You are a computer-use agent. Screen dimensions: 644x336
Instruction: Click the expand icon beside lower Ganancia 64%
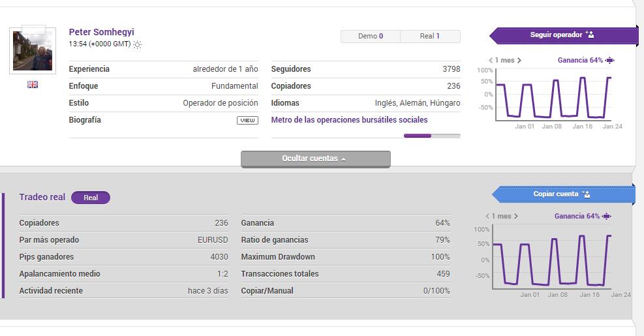(x=606, y=216)
